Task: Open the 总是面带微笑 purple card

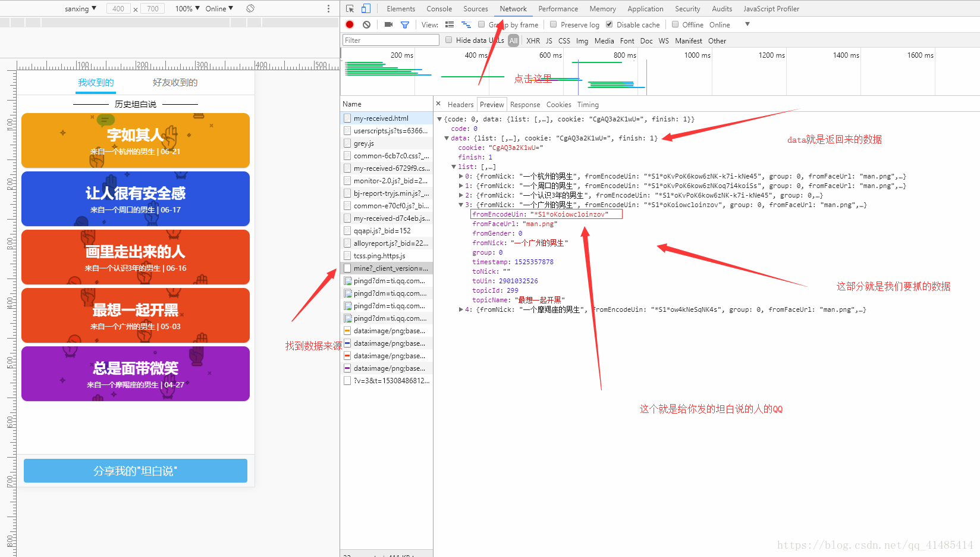Action: [136, 374]
